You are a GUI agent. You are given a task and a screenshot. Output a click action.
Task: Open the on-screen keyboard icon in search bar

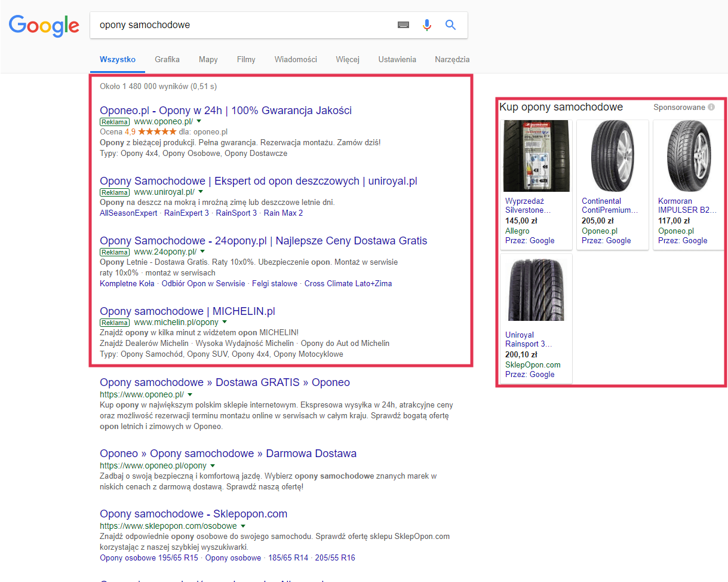click(403, 24)
